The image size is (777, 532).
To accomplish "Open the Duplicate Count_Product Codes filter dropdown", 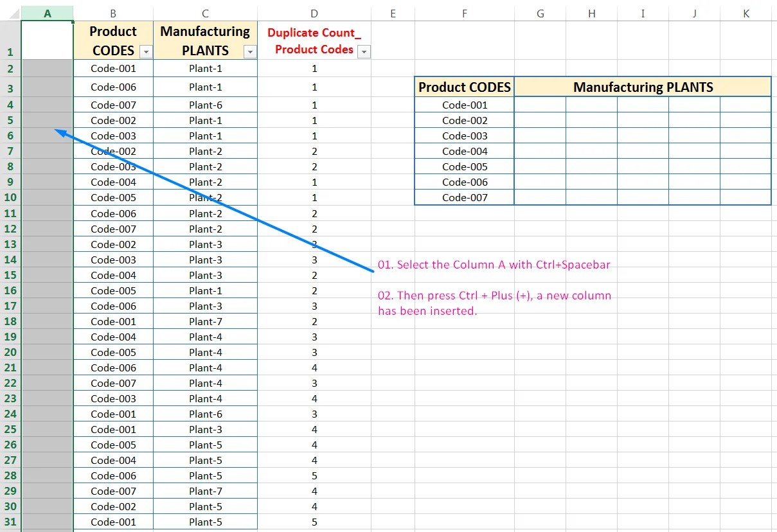I will coord(364,51).
